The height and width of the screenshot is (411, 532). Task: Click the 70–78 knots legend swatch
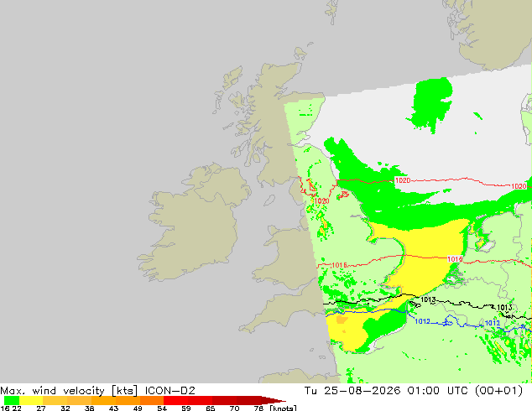click(248, 400)
